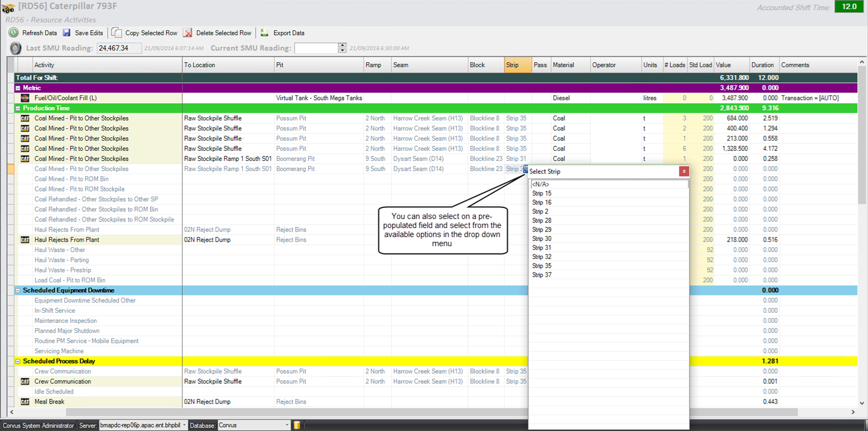This screenshot has height=431, width=868.
Task: Click the haul truck icon in the title
Action: tap(8, 8)
